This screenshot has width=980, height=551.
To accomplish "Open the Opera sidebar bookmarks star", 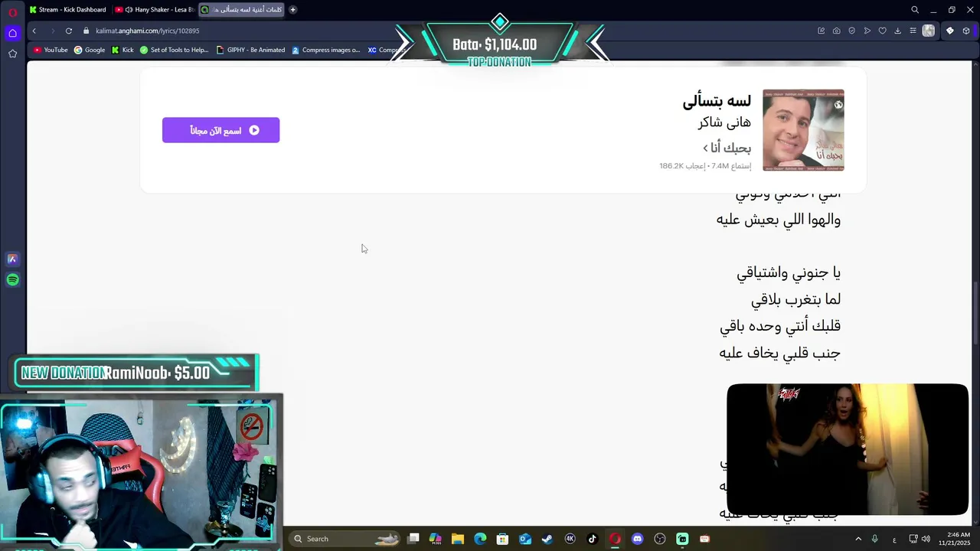I will tap(12, 54).
